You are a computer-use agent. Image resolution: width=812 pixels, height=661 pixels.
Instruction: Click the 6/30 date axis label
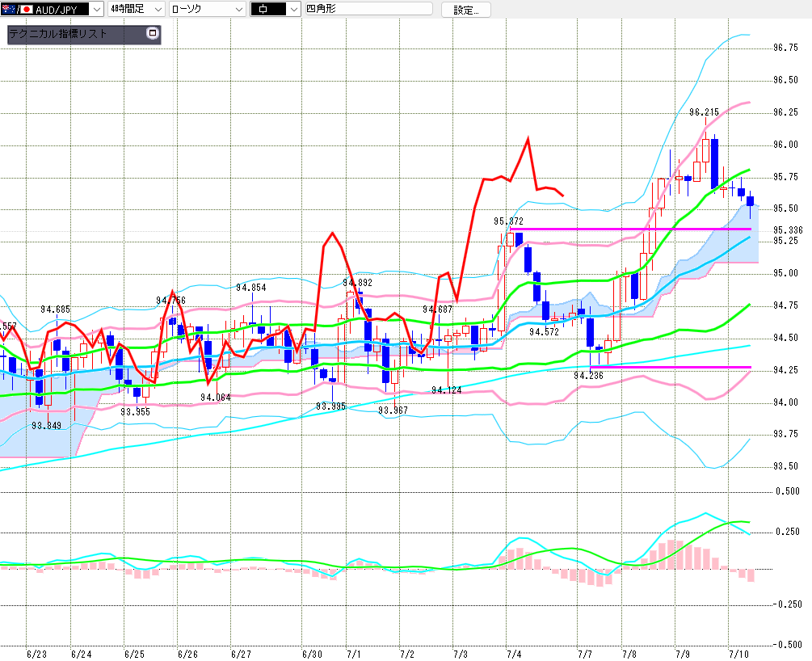coord(312,655)
